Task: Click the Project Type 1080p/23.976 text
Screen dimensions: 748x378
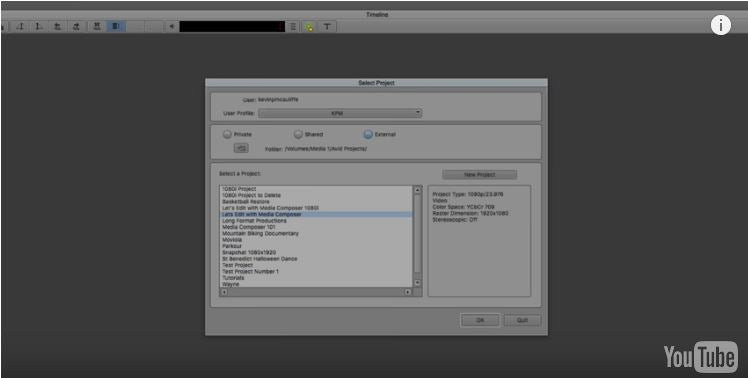Action: coord(468,195)
